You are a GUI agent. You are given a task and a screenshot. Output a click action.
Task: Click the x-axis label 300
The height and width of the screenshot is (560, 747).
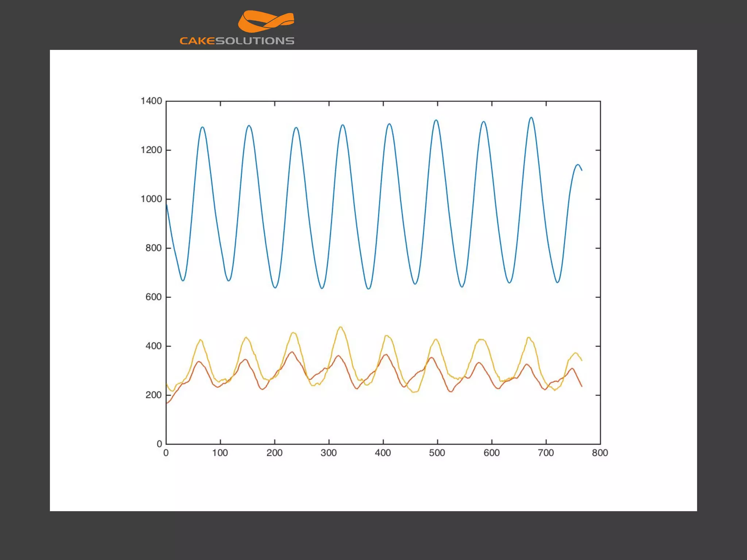328,453
